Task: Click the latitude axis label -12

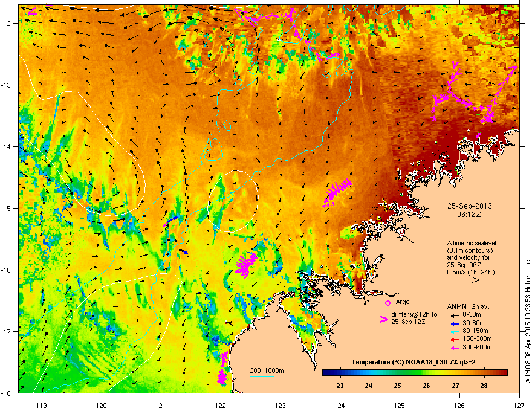Action: 6,23
